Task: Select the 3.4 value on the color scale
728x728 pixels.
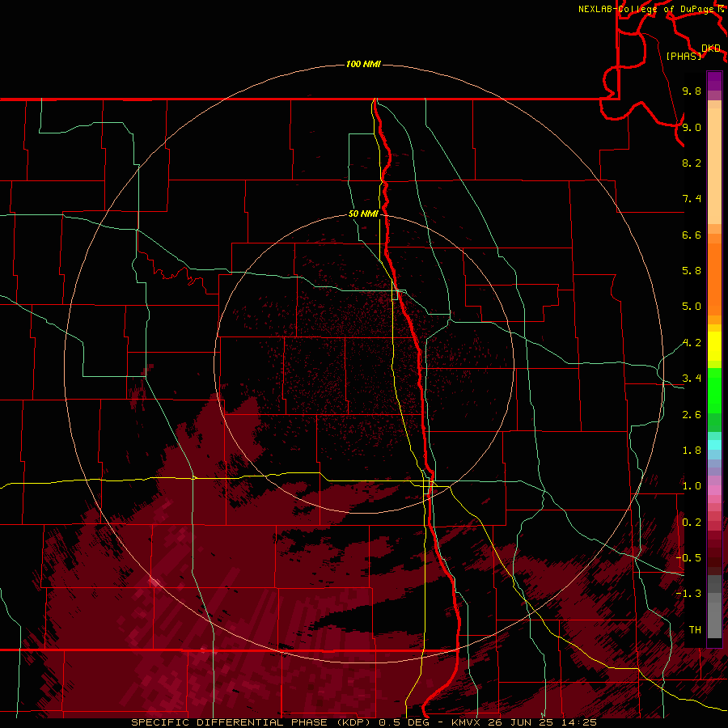Action: click(x=692, y=379)
